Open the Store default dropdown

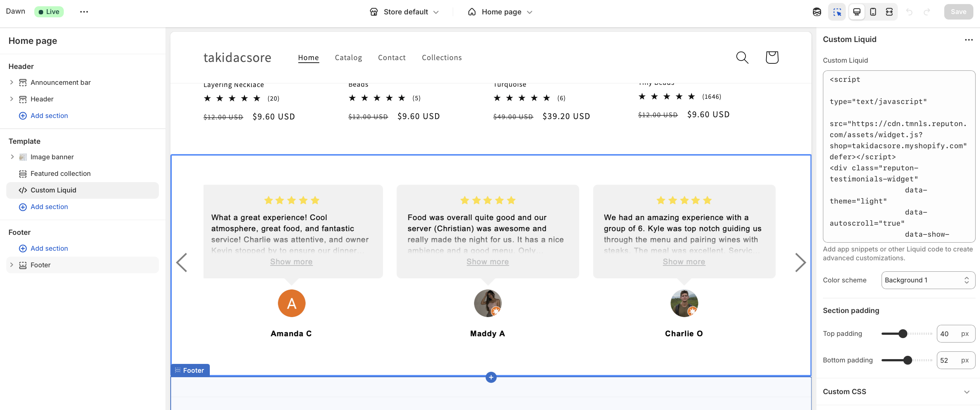(x=404, y=12)
